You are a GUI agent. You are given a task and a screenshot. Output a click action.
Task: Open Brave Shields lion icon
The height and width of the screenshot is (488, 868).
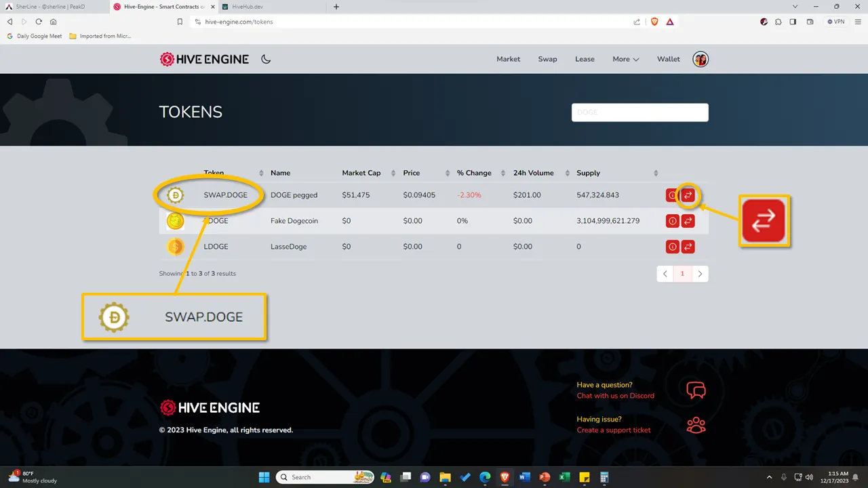pos(654,22)
